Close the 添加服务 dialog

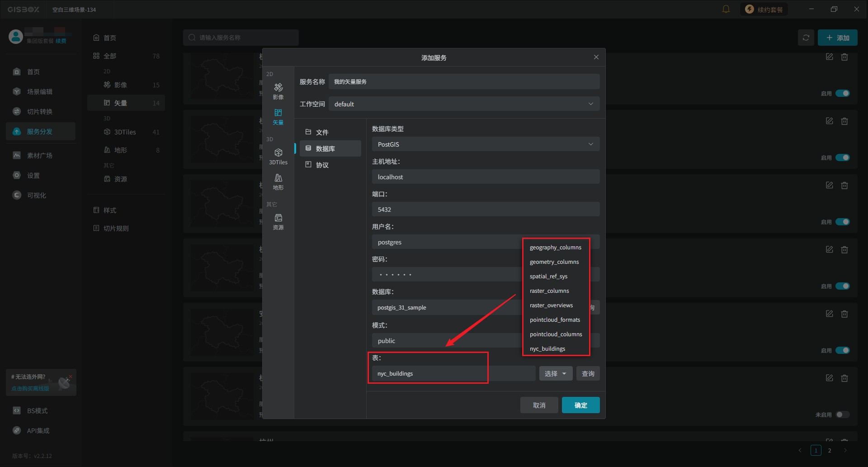tap(596, 57)
